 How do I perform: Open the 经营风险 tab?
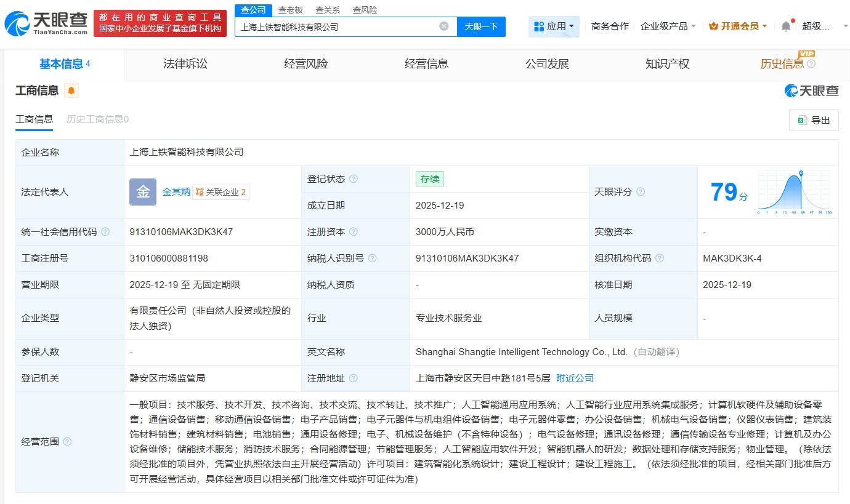click(305, 64)
